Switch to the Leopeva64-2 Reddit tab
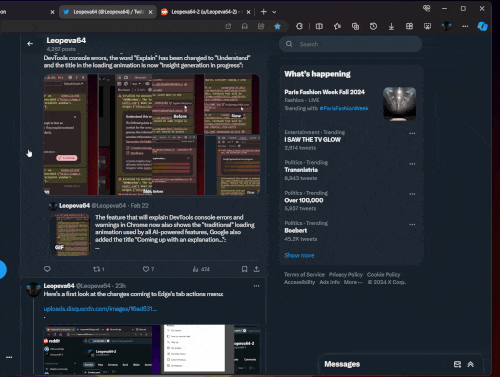 (x=204, y=12)
